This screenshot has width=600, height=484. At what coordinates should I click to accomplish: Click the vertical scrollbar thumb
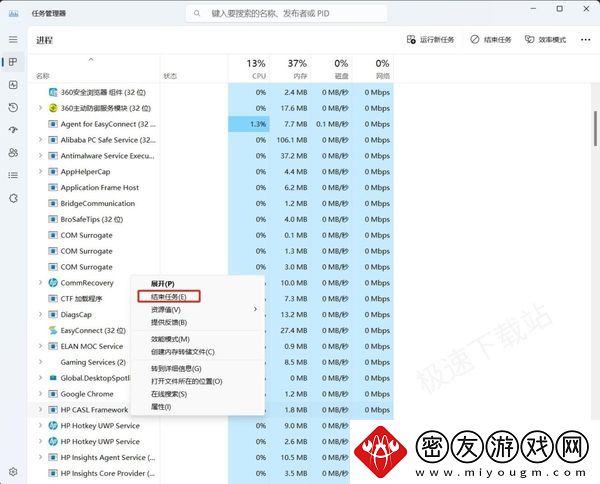pos(595,128)
